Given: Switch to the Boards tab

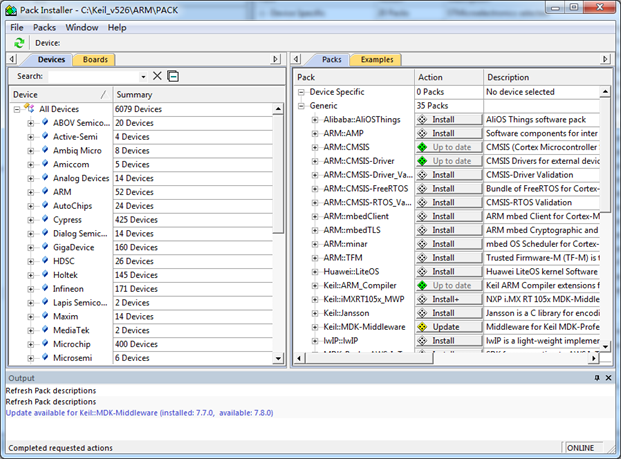Looking at the screenshot, I should tap(95, 59).
